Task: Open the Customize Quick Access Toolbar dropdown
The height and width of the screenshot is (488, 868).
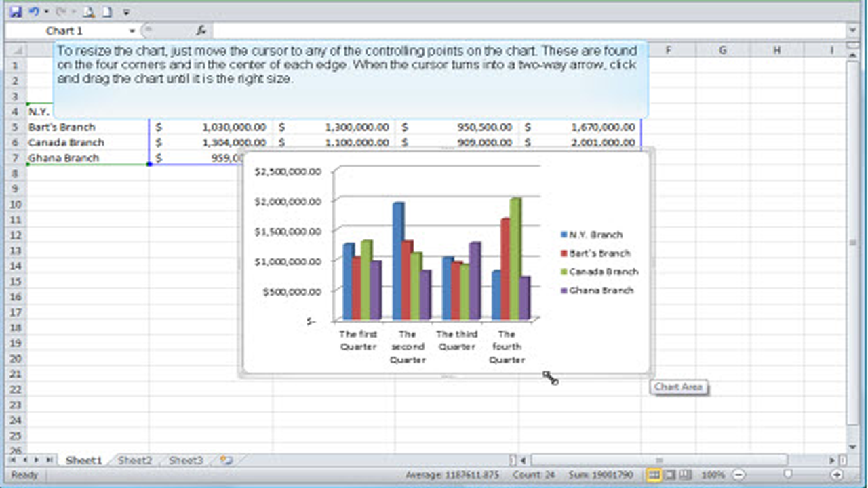Action: (126, 12)
